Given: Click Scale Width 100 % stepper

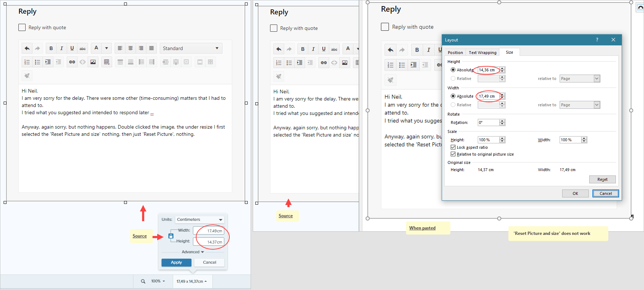Looking at the screenshot, I should [x=584, y=140].
